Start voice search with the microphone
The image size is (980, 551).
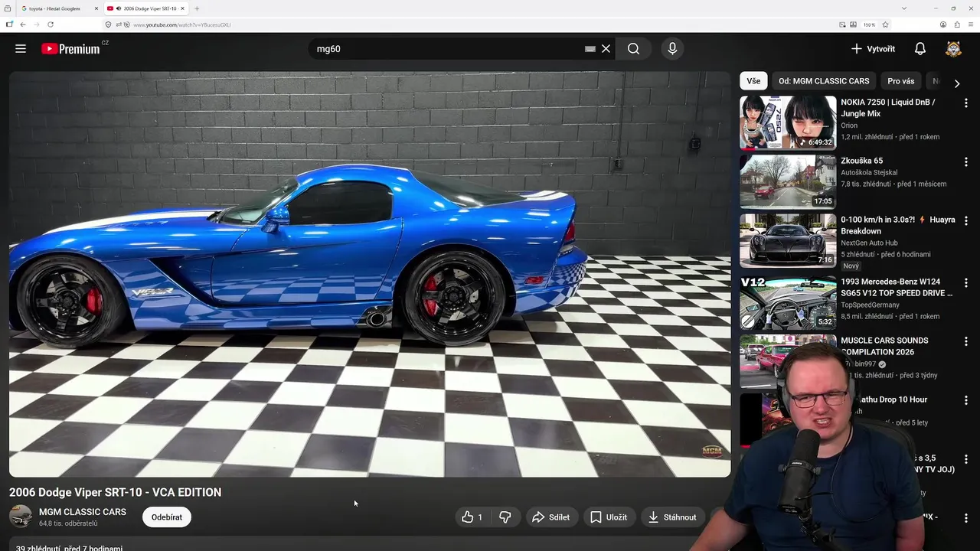pyautogui.click(x=672, y=48)
